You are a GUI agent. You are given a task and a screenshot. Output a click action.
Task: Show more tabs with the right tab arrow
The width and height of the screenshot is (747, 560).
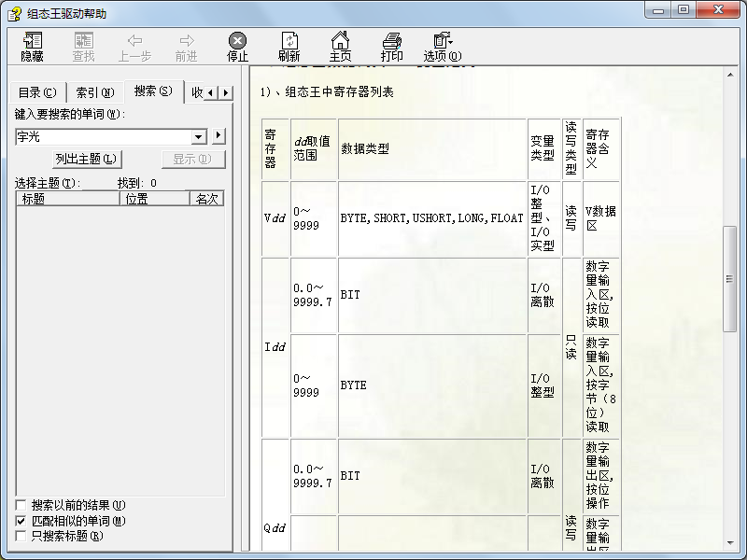pyautogui.click(x=226, y=92)
